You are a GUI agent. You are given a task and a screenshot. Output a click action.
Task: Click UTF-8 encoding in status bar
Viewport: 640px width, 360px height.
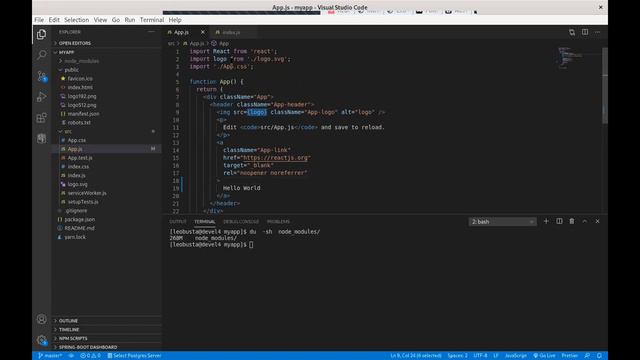(x=480, y=356)
